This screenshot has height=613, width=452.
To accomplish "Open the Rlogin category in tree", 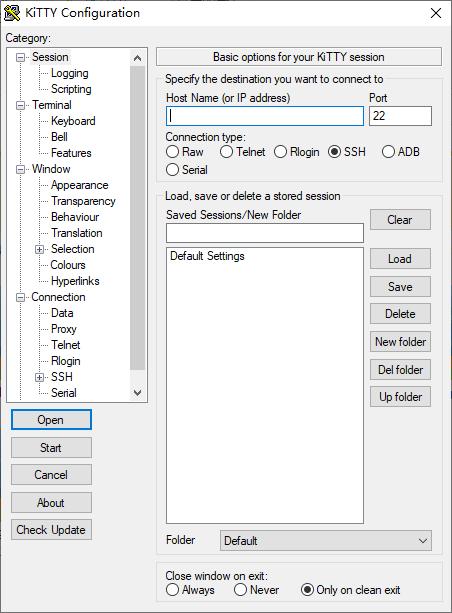I will coord(66,362).
